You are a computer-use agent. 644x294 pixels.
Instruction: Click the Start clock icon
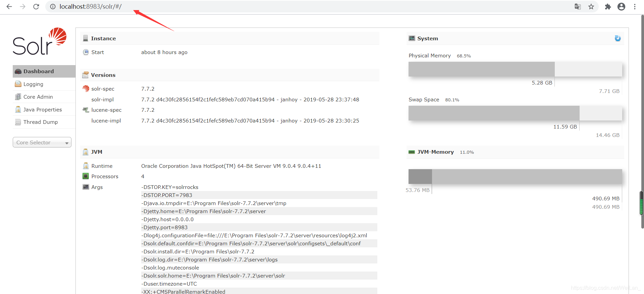coord(86,52)
